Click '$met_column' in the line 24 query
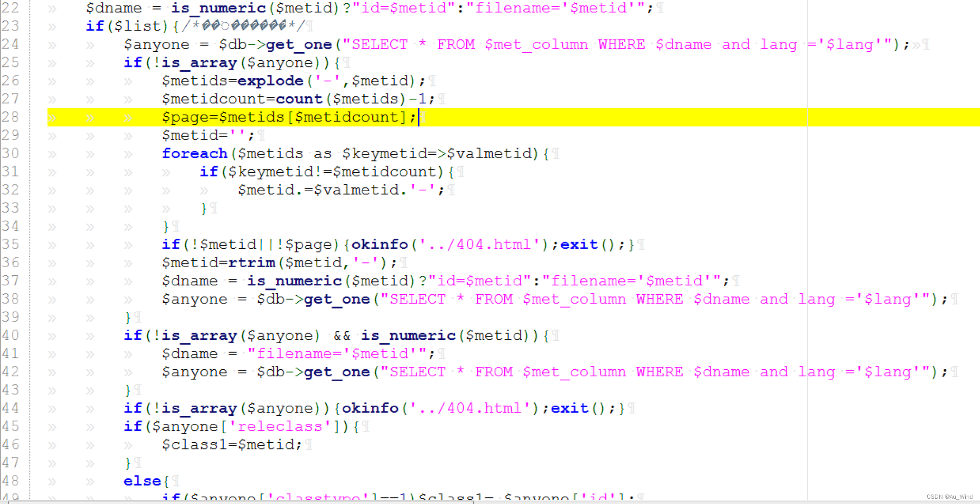Image resolution: width=980 pixels, height=504 pixels. click(x=537, y=45)
